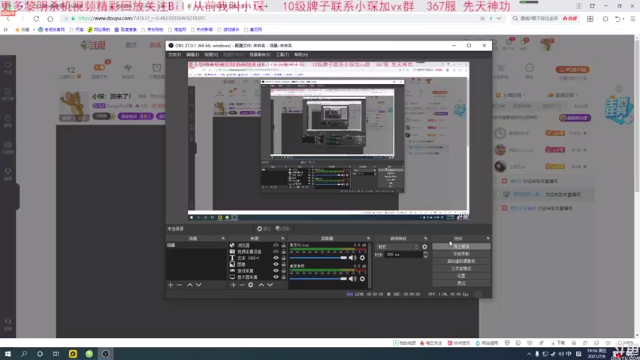Toggle lock on Display Capture source
This screenshot has width=640, height=360.
pyautogui.click(x=283, y=277)
